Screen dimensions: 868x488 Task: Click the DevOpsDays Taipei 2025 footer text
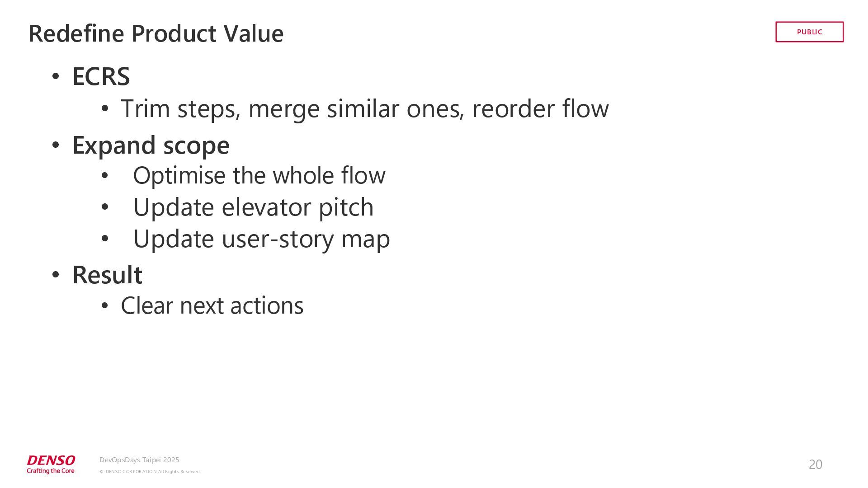pos(139,460)
